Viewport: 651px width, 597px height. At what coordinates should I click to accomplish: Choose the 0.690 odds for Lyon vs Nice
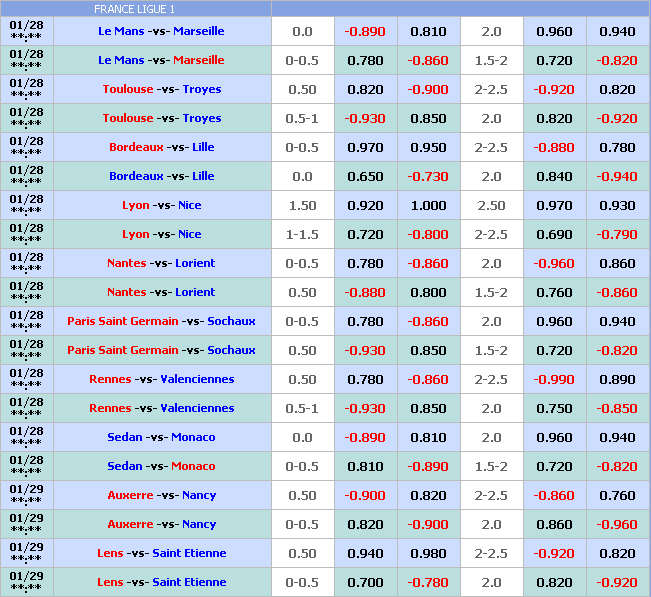pyautogui.click(x=554, y=234)
